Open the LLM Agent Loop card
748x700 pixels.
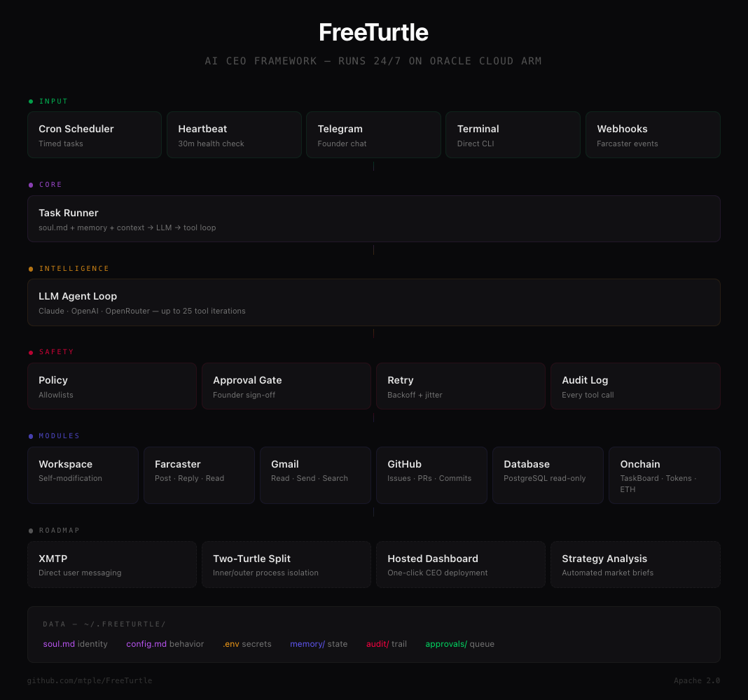(x=373, y=302)
